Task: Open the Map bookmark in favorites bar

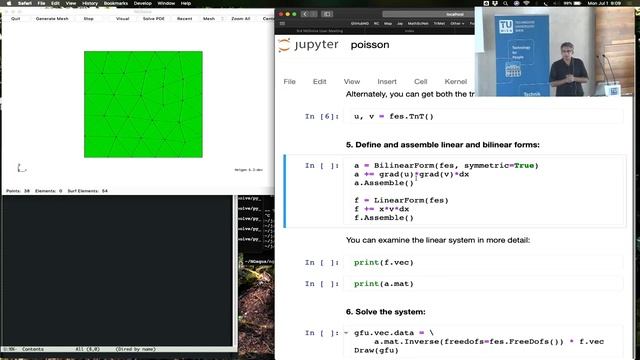Action: coord(388,23)
